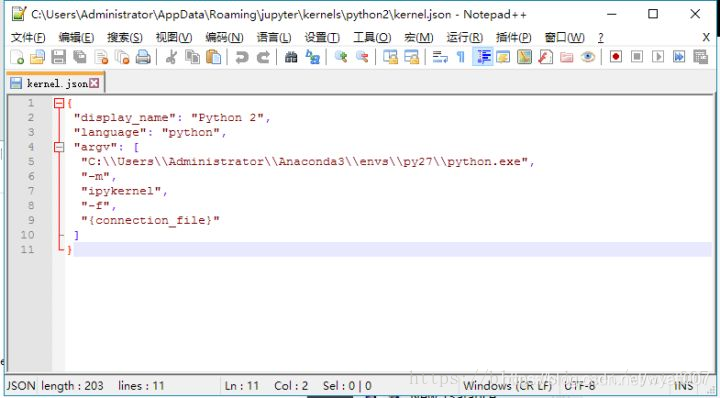Toggle synchronized horizontal scrolling icon
Image resolution: width=720 pixels, height=398 pixels.
click(x=411, y=57)
